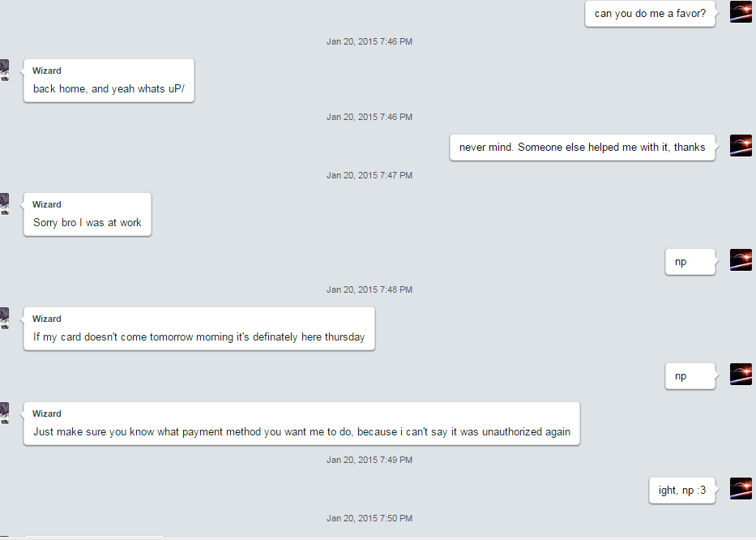Image resolution: width=756 pixels, height=540 pixels.
Task: Click sender avatar beside first 'np' message
Action: point(741,259)
